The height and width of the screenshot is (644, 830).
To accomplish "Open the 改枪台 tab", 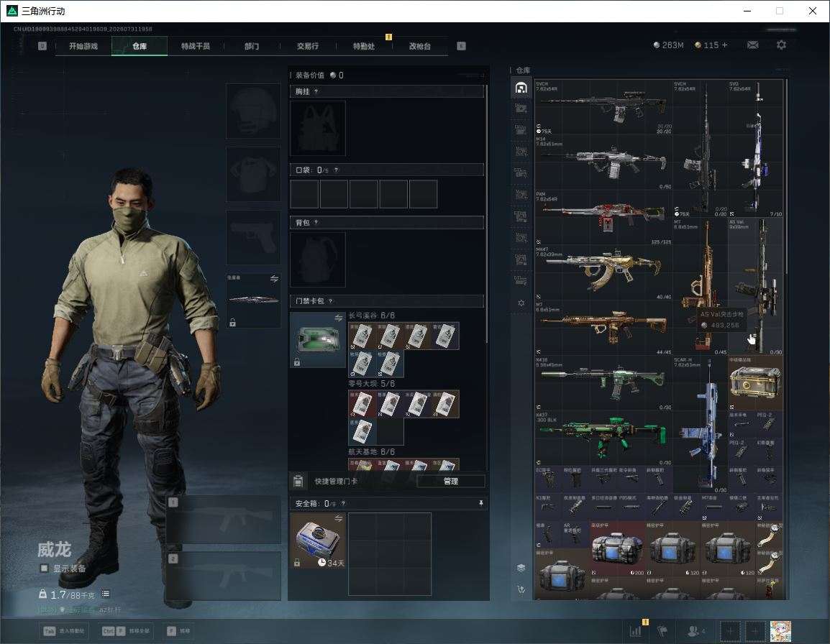I will 420,46.
